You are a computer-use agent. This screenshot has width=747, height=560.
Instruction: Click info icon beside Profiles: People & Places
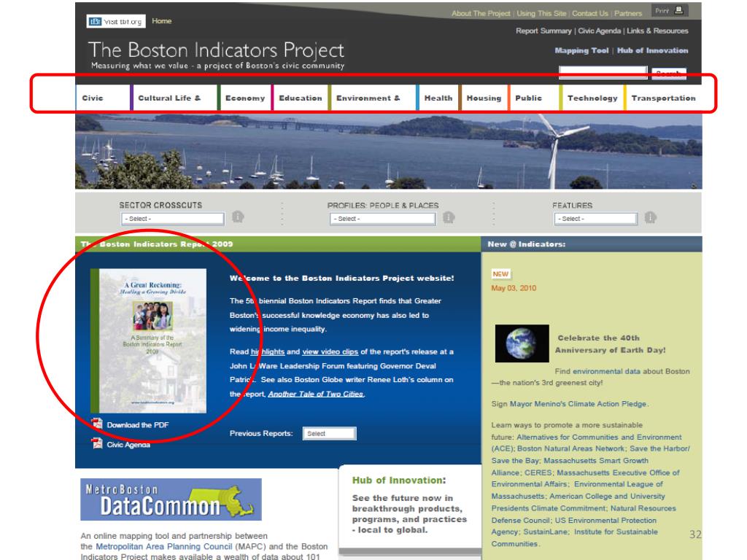[x=449, y=217]
